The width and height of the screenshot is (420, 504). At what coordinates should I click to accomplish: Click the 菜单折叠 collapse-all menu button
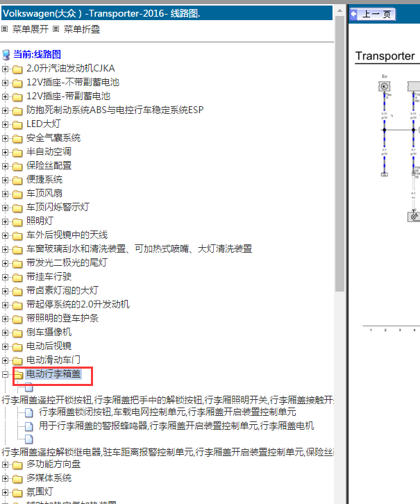[x=76, y=29]
